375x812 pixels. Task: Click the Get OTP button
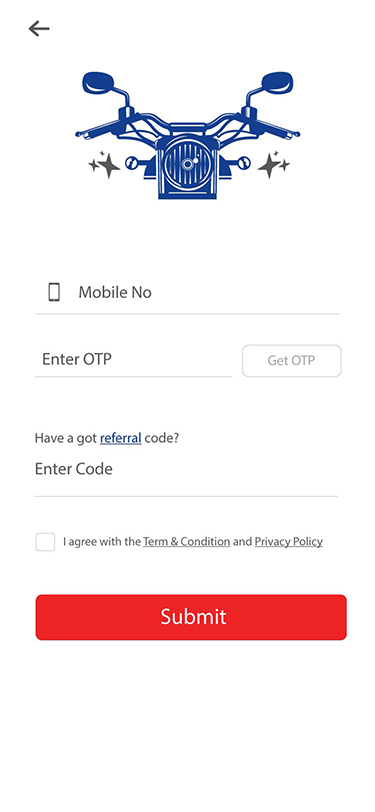pyautogui.click(x=292, y=360)
